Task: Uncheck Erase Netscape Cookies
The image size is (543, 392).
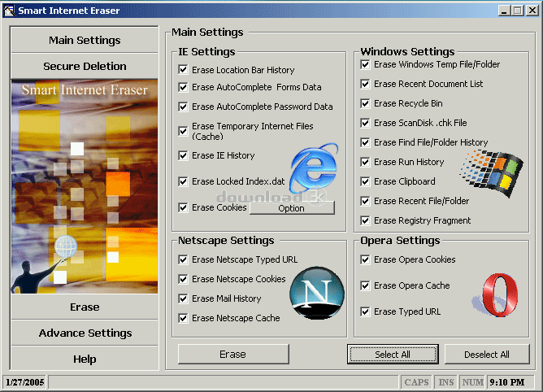Action: tap(183, 279)
